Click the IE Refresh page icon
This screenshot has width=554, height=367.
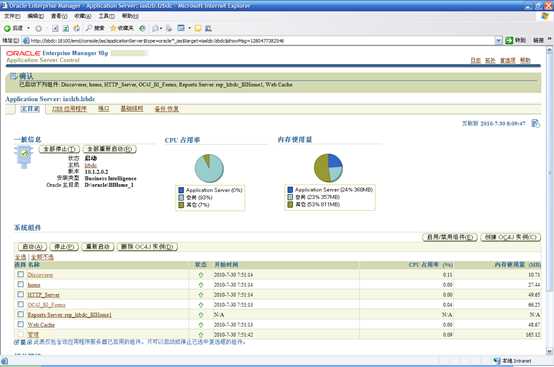click(66, 28)
